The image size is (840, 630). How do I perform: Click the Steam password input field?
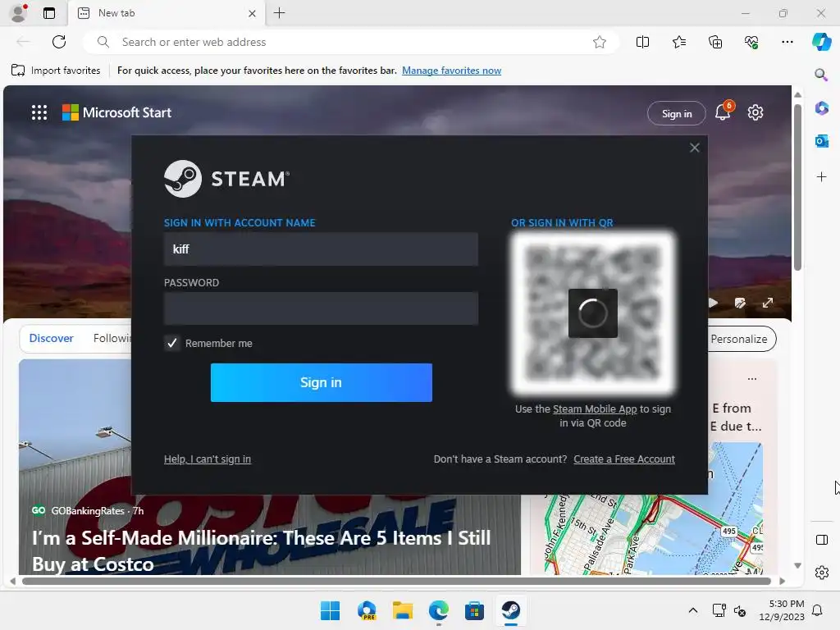pos(321,308)
